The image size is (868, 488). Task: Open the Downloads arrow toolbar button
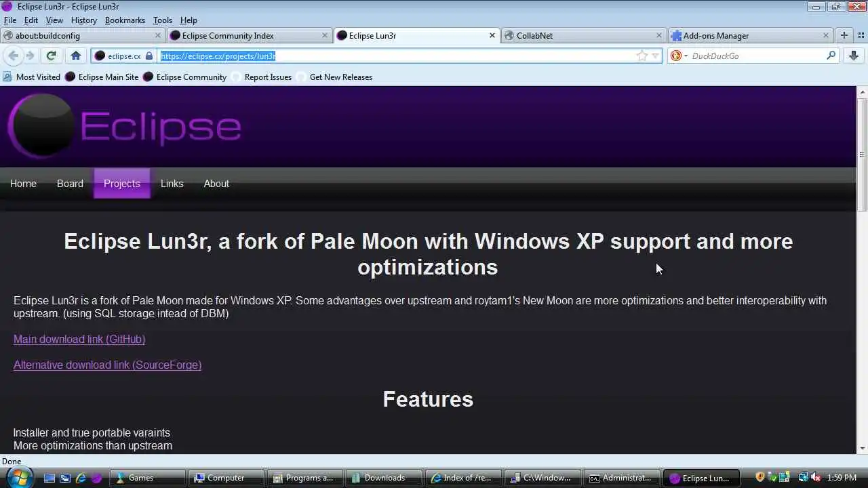[854, 56]
